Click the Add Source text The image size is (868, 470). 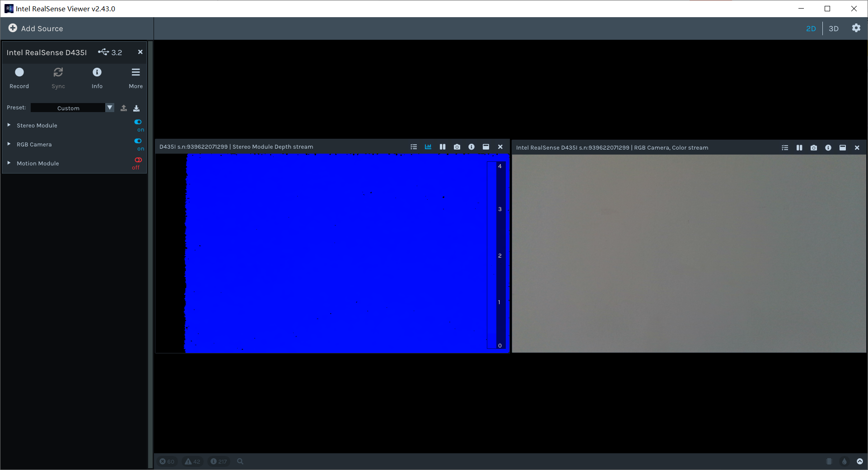click(x=42, y=28)
